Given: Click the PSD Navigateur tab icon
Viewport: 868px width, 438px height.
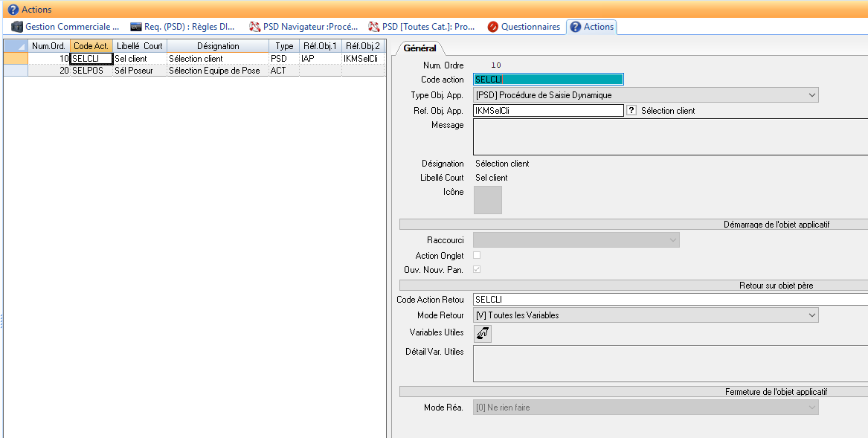Looking at the screenshot, I should (254, 27).
